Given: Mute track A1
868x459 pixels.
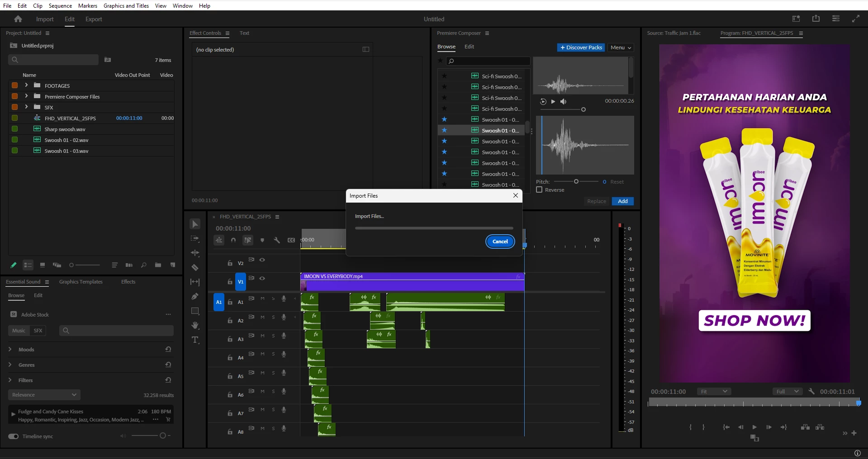Looking at the screenshot, I should point(262,298).
